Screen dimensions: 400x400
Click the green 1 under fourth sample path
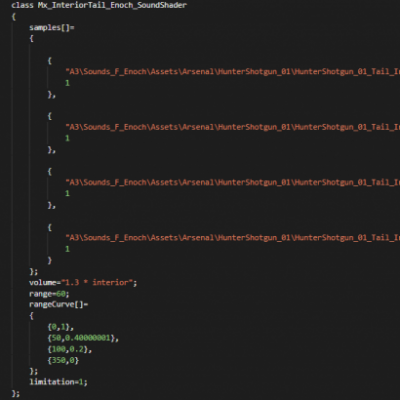67,249
